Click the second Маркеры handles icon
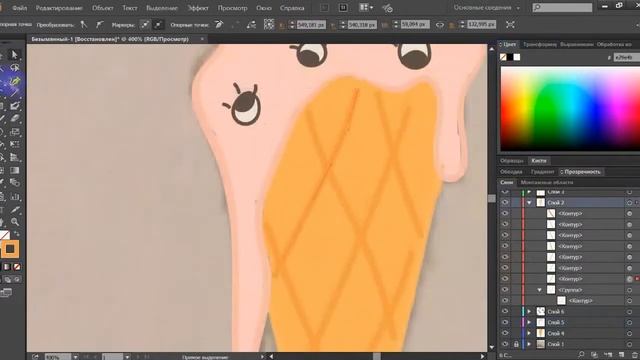Viewport: 640px width, 360px height. coord(158,25)
